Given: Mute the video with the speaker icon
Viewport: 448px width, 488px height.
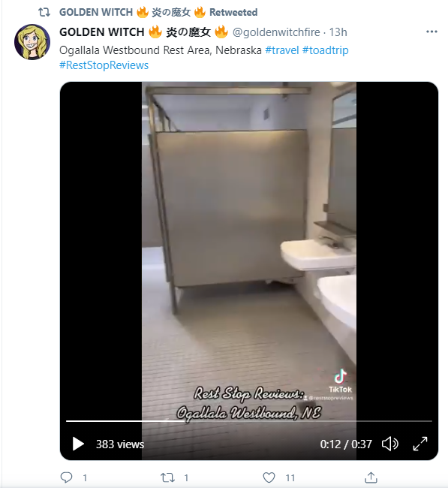Looking at the screenshot, I should click(x=389, y=444).
